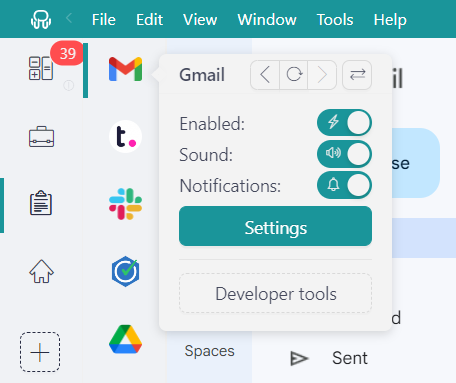Open the Toggl service icon
456x383 pixels.
(x=125, y=137)
